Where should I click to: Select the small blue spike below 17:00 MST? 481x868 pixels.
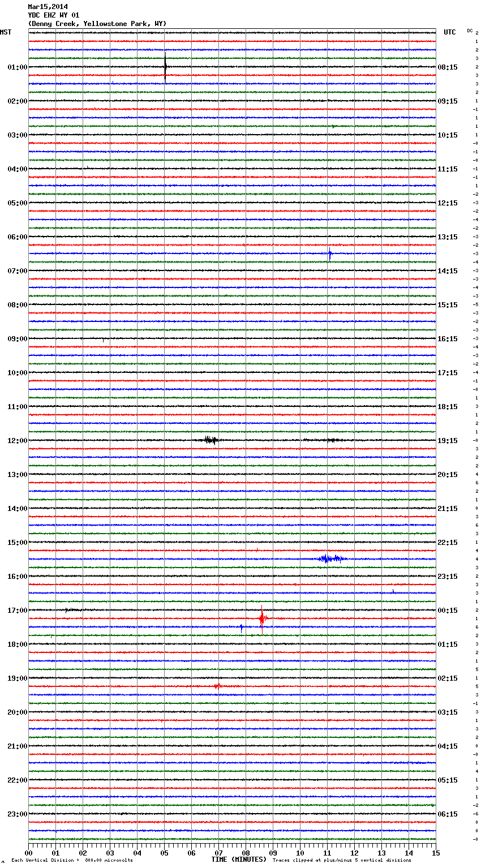click(241, 627)
